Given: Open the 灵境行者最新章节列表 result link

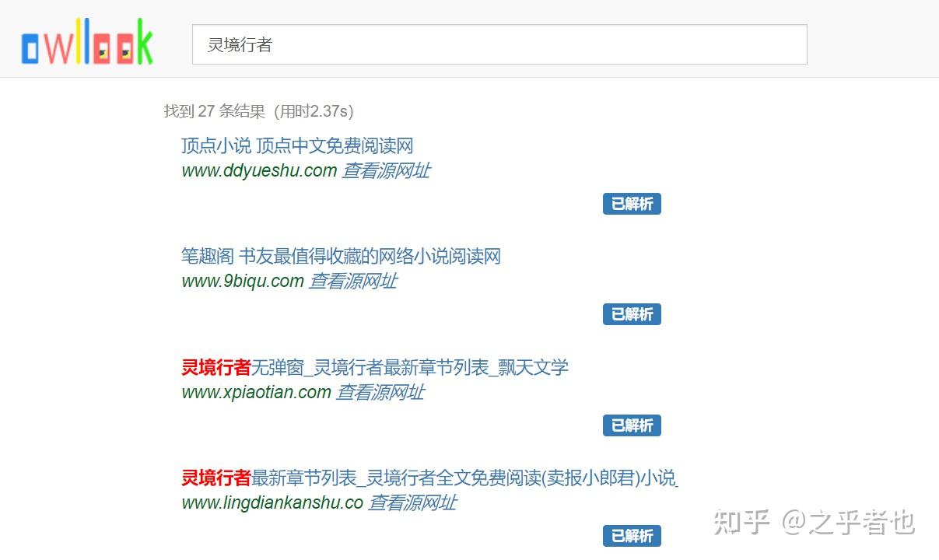Looking at the screenshot, I should coord(428,478).
